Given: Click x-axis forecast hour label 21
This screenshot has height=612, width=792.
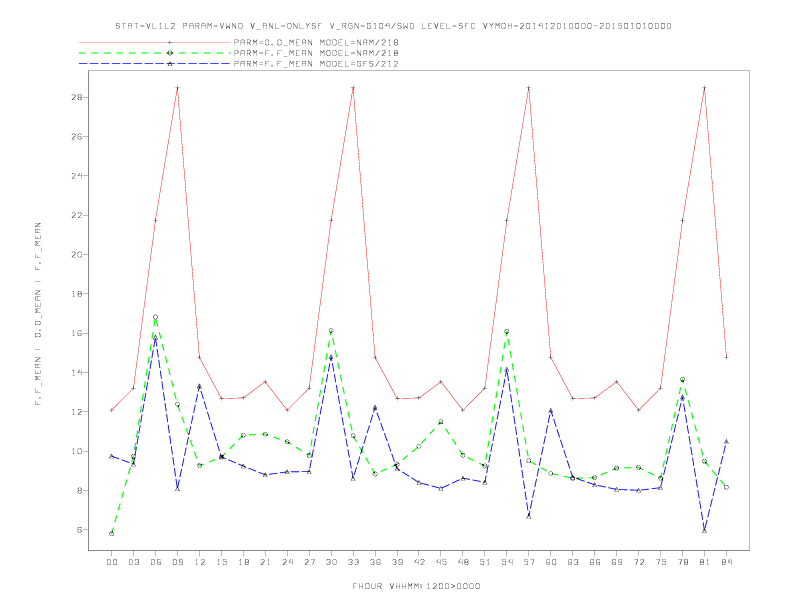Looking at the screenshot, I should pos(265,562).
